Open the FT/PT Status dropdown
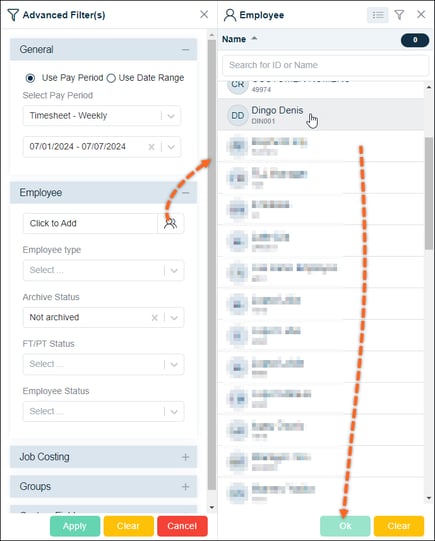Screen dimensions: 435x541 pos(103,364)
